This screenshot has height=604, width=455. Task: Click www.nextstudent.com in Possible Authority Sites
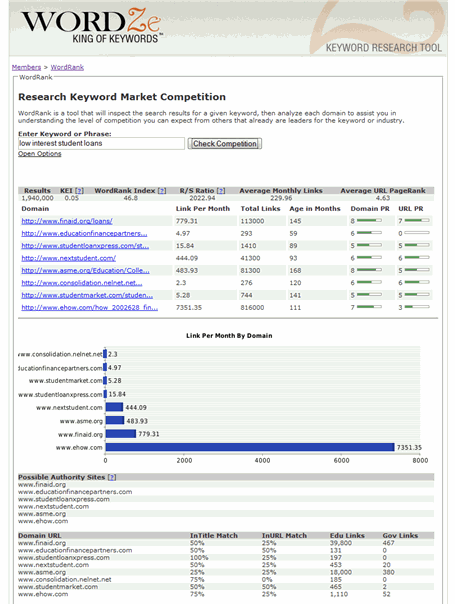click(x=53, y=507)
